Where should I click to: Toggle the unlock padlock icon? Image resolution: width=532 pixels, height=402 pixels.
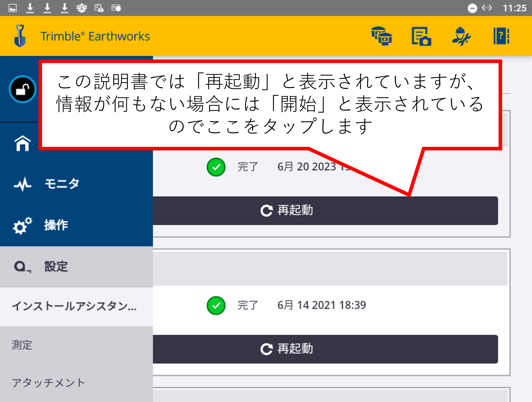(x=22, y=89)
